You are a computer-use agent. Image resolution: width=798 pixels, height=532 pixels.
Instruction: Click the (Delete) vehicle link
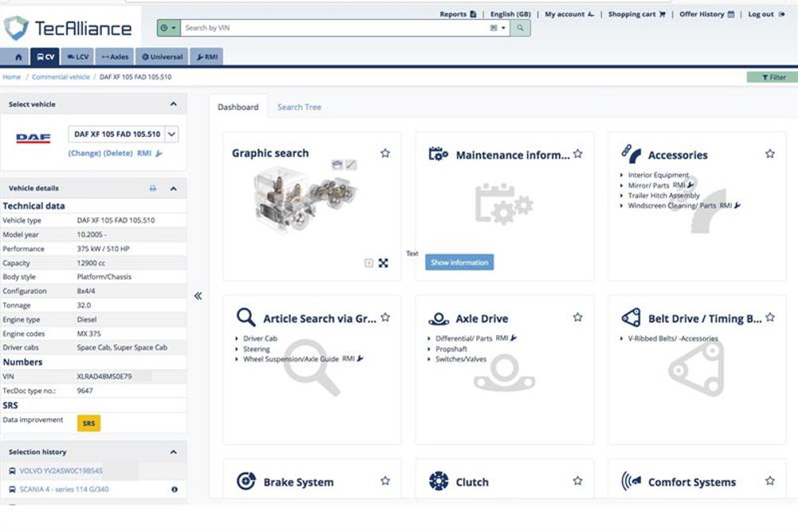click(118, 153)
